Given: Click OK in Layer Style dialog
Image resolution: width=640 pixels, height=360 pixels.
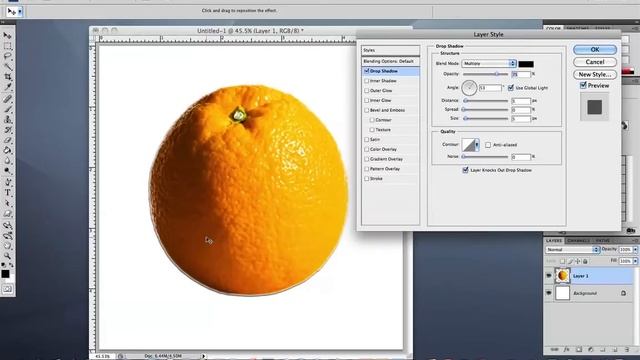Looking at the screenshot, I should click(x=595, y=49).
